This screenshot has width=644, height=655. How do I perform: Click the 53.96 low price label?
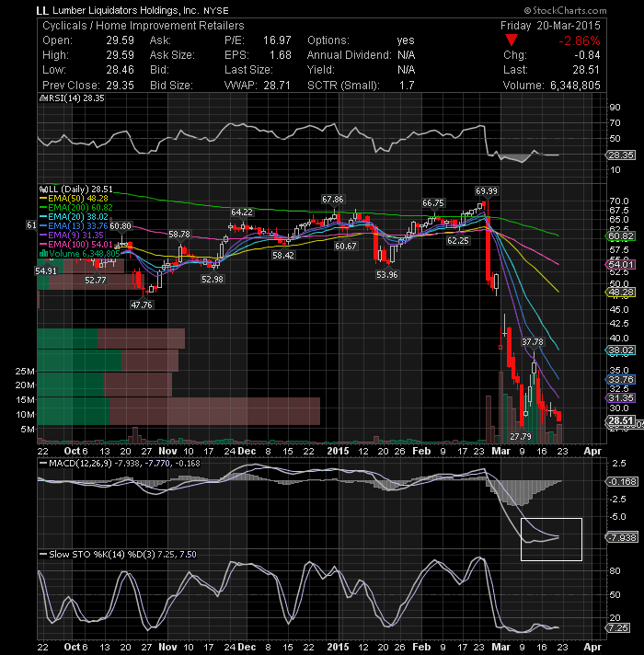click(386, 274)
